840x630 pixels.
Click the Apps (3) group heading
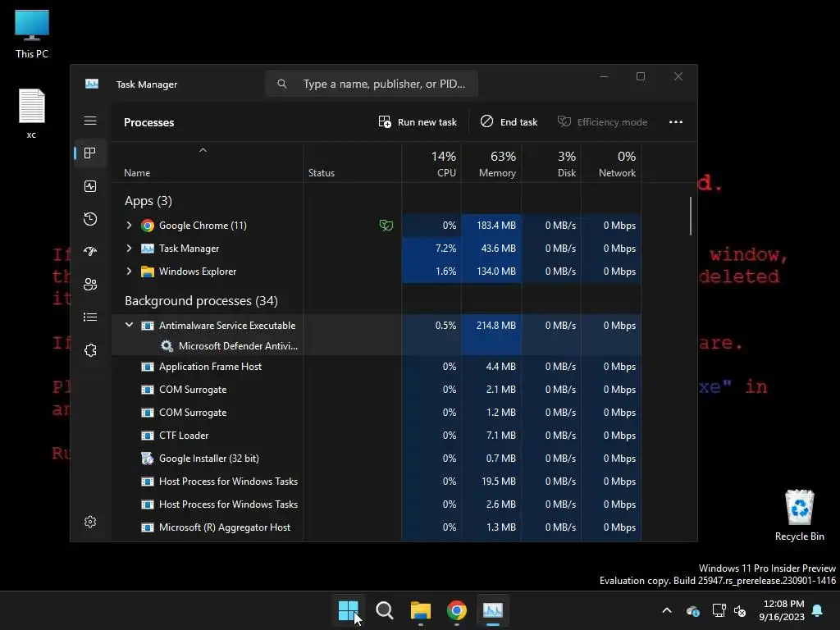(148, 201)
